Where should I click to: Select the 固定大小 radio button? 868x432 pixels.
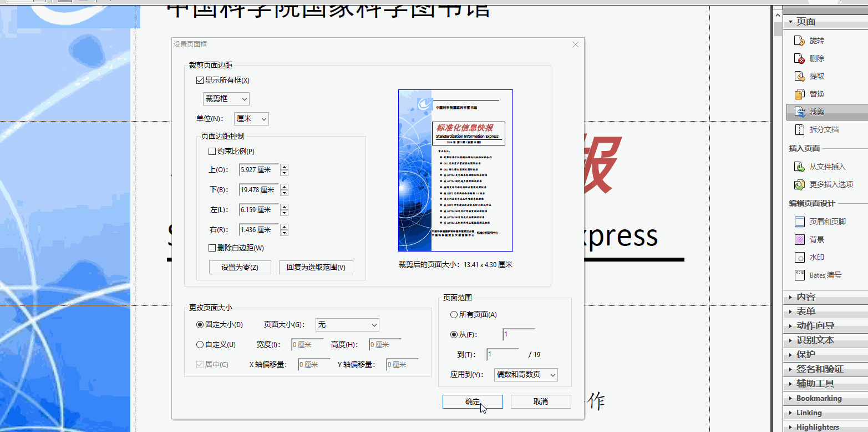(x=200, y=324)
